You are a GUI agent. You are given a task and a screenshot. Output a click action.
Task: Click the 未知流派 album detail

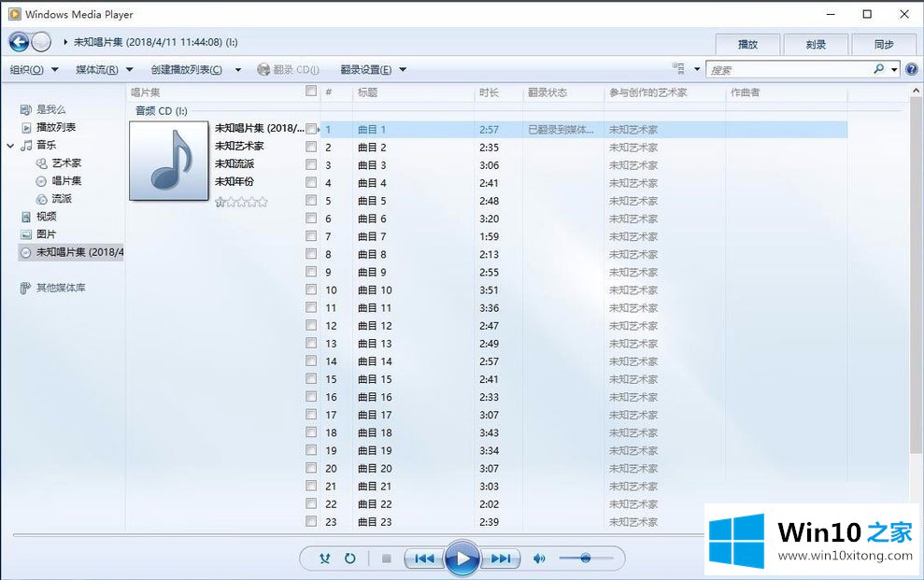(x=235, y=163)
